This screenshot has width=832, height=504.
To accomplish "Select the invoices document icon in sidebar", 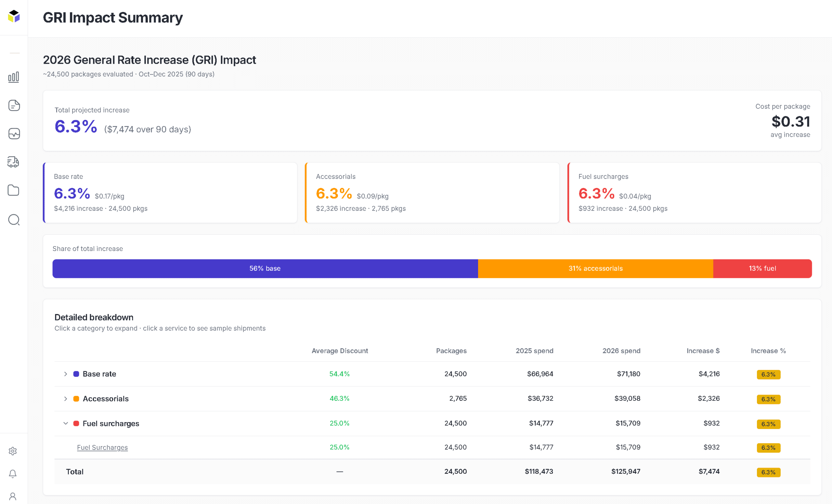I will tap(14, 105).
